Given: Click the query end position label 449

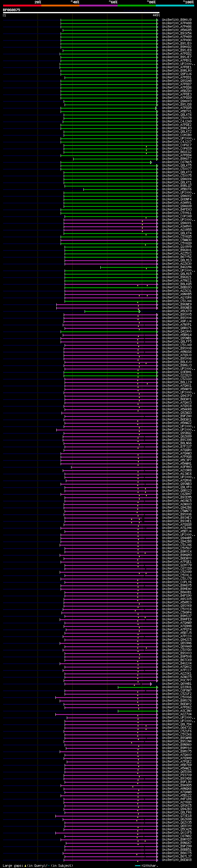Looking at the screenshot, I should (155, 15).
